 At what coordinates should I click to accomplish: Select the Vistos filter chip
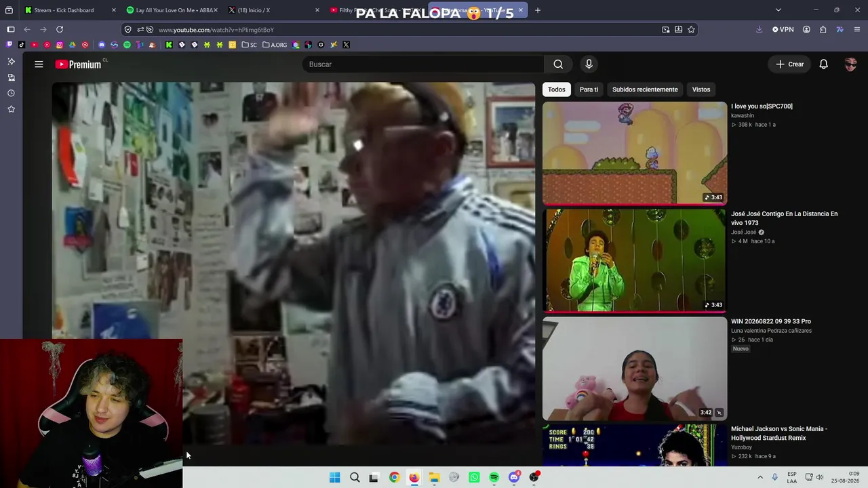click(x=701, y=89)
